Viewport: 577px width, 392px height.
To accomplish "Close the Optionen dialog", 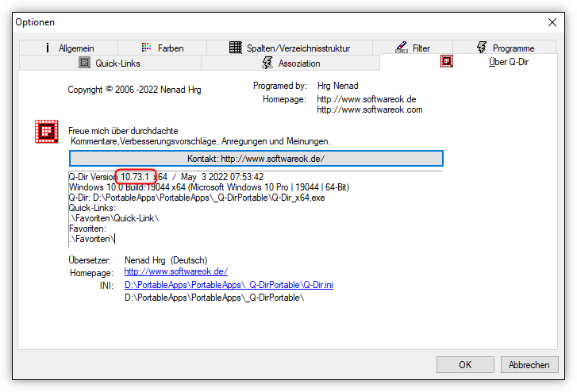I will [552, 22].
